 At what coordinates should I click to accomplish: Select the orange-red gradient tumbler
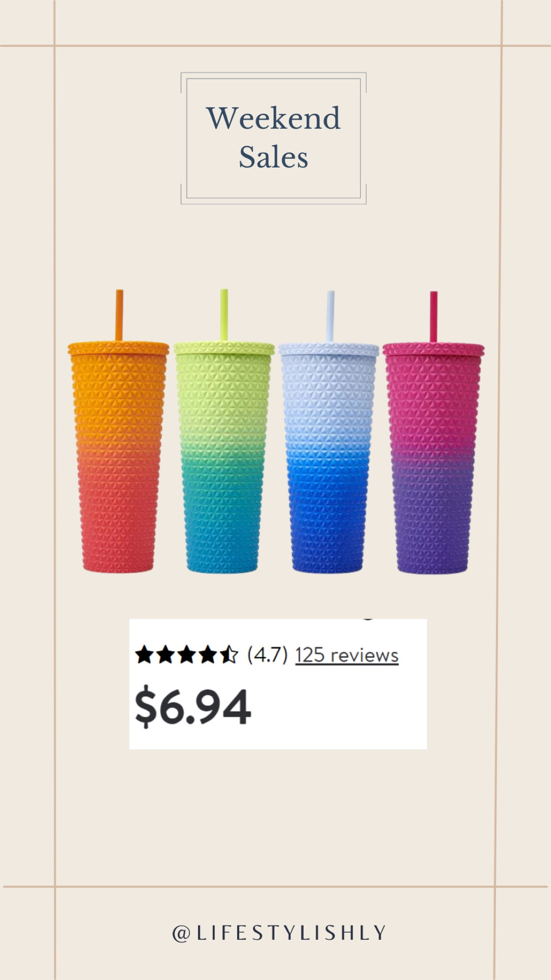118,431
